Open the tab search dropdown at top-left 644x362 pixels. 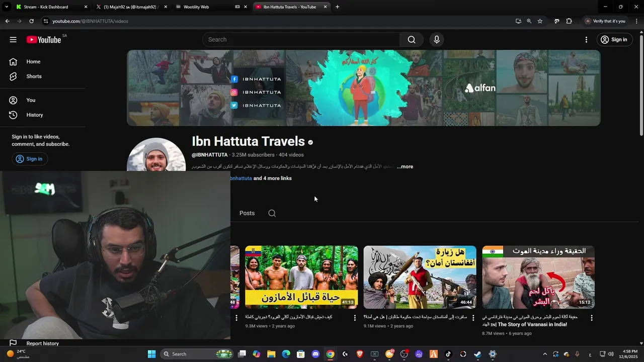coord(7,7)
